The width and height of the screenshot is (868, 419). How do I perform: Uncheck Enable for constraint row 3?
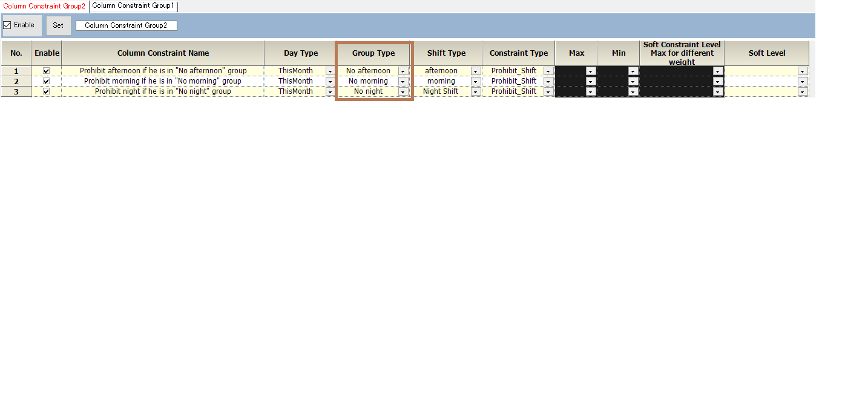(x=47, y=91)
